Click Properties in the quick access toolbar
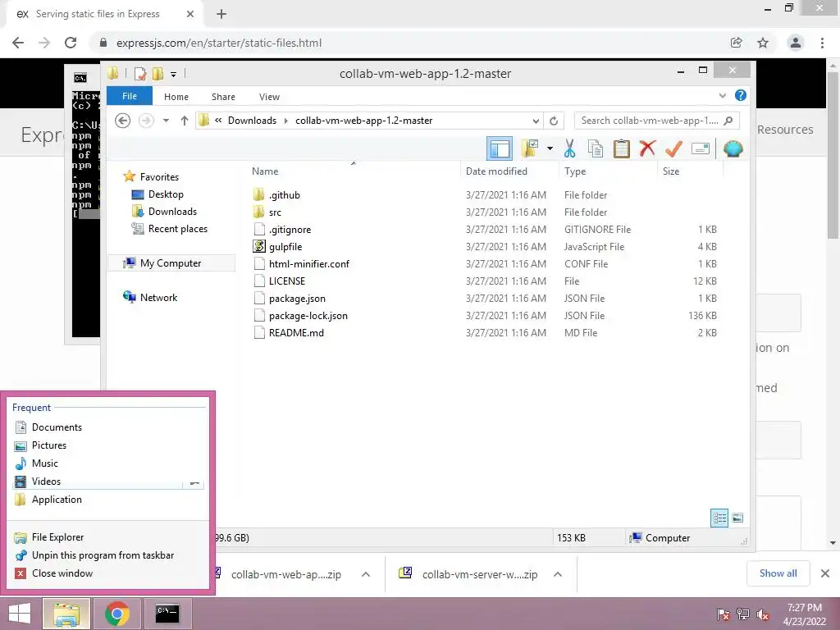Screen dimensions: 840x630 click(140, 74)
